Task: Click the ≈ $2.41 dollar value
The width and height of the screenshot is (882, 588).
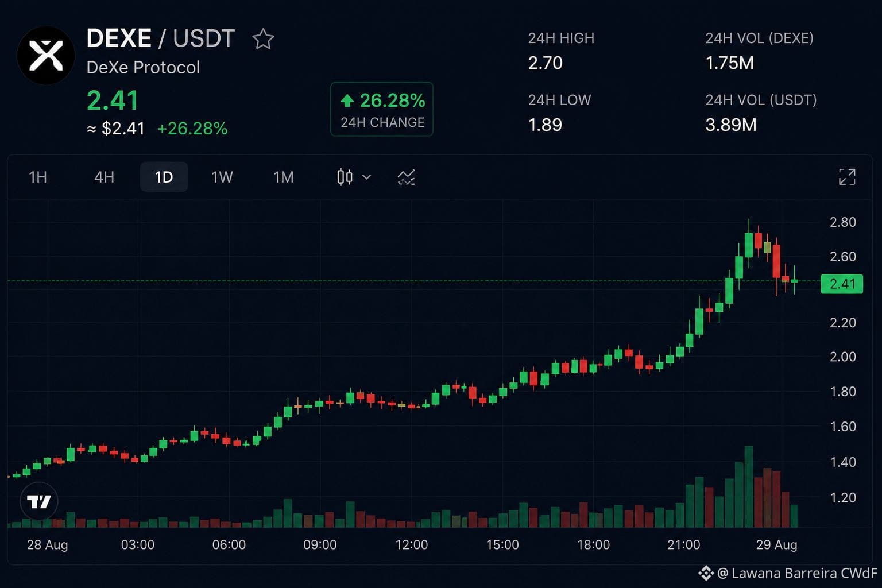Action: coord(115,128)
